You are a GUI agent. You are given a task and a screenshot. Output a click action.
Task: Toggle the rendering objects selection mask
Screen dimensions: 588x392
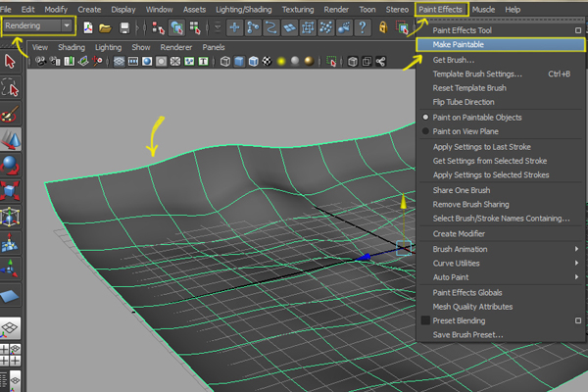coord(344,27)
